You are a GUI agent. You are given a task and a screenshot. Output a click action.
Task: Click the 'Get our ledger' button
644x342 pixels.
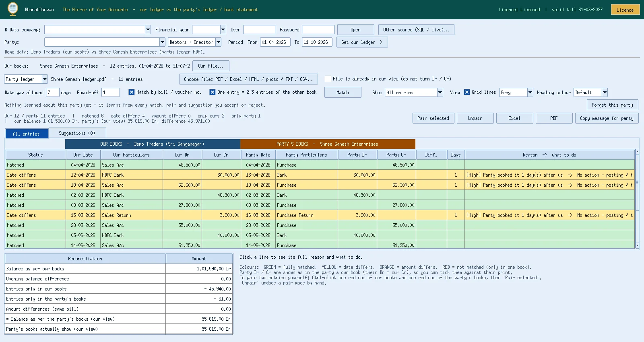coord(362,42)
